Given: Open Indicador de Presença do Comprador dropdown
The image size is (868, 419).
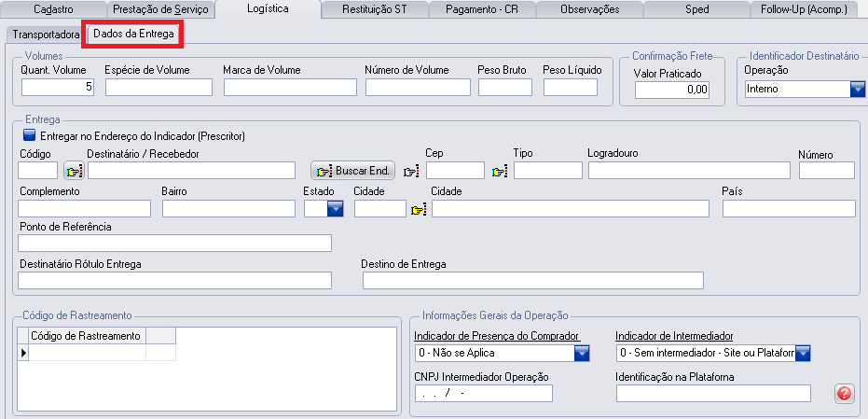Looking at the screenshot, I should coord(582,353).
